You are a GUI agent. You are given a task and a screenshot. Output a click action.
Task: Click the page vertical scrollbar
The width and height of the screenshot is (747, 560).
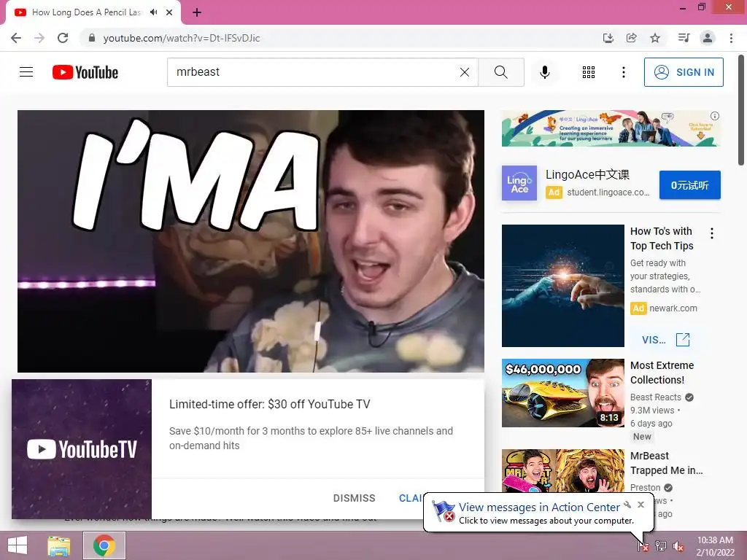[x=741, y=111]
